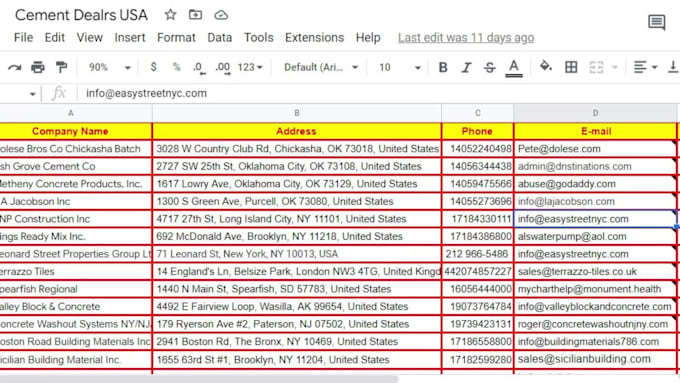Select the NP Construction Inc cell
Viewport: 680px width, 383px height.
pos(76,219)
